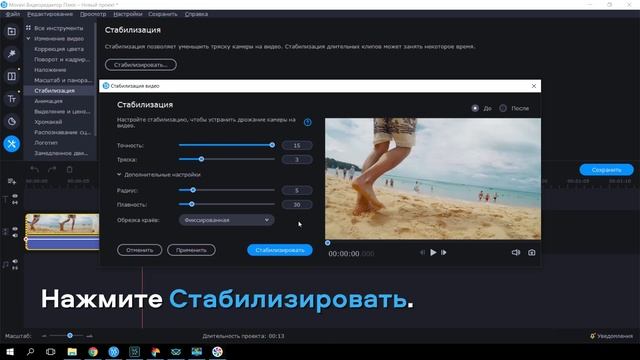The height and width of the screenshot is (360, 640).
Task: Select the После (after) radio button
Action: tap(503, 108)
